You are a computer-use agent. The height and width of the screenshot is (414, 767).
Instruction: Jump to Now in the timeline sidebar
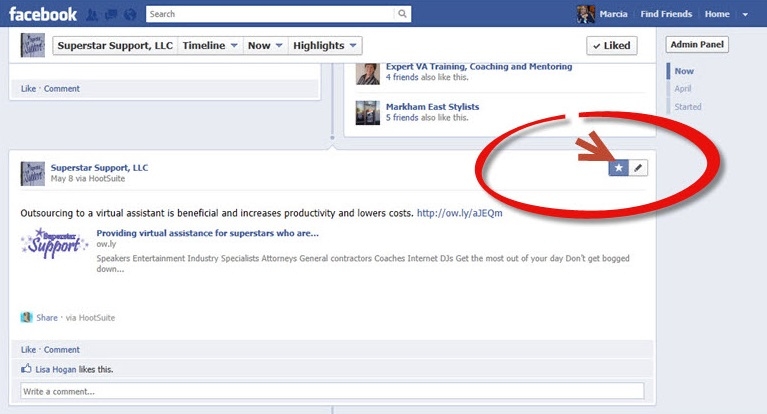pos(684,71)
